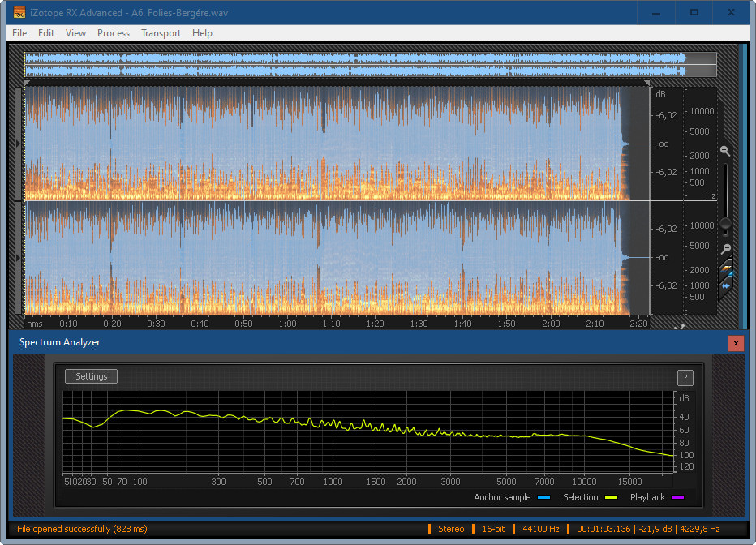Select the bottom channel arrow on left edge

point(19,257)
